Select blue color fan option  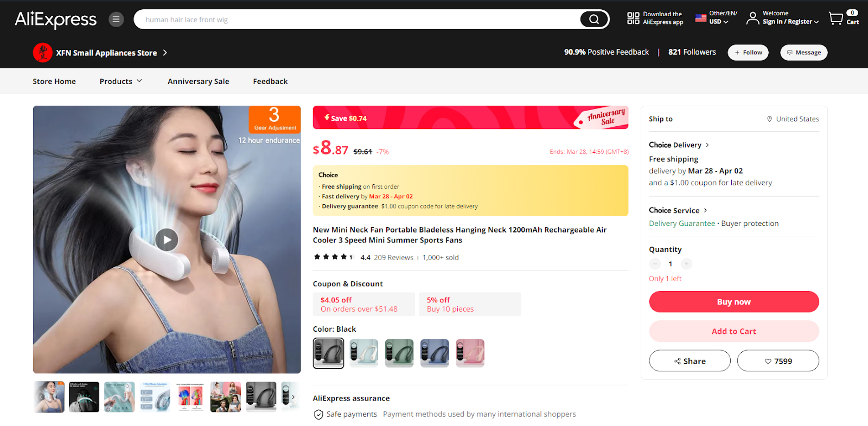[435, 353]
